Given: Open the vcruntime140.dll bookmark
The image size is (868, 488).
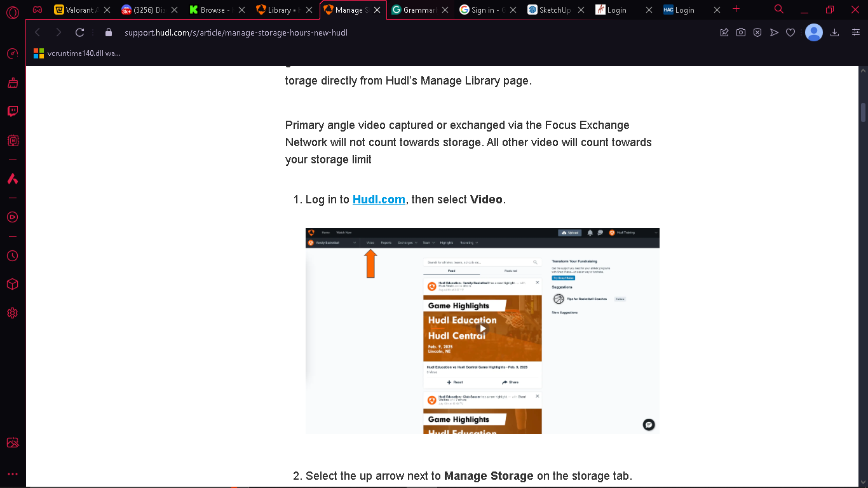Looking at the screenshot, I should click(77, 53).
